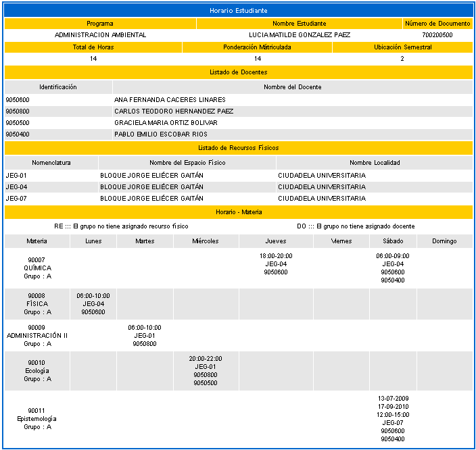This screenshot has width=476, height=450.
Task: Select teacher row ANA FERNANDA CACERES LINARES
Action: pyautogui.click(x=238, y=100)
